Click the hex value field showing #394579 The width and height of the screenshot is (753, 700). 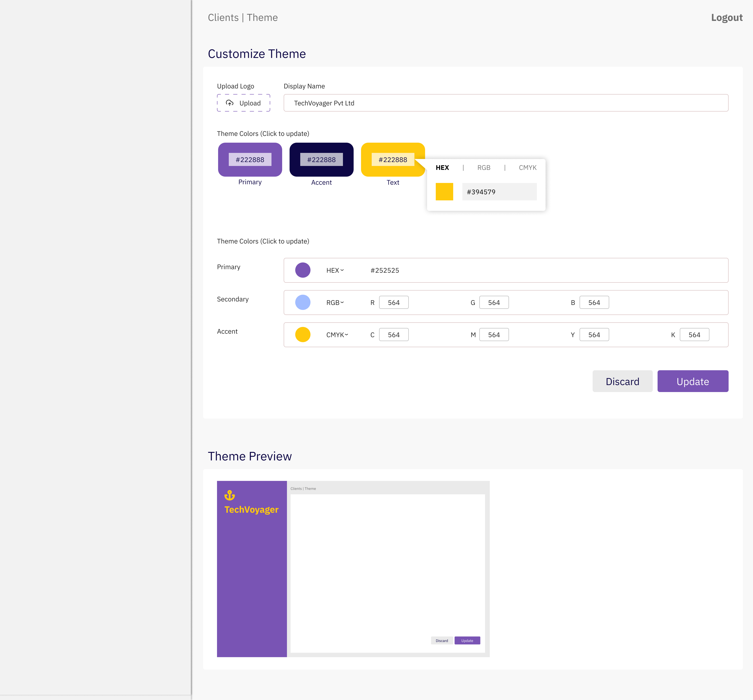point(499,192)
